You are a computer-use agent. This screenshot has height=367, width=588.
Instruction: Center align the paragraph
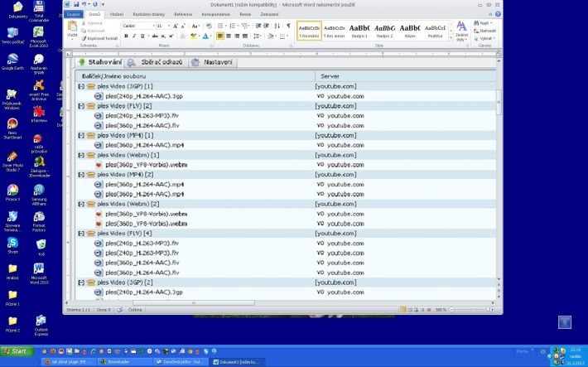click(229, 36)
